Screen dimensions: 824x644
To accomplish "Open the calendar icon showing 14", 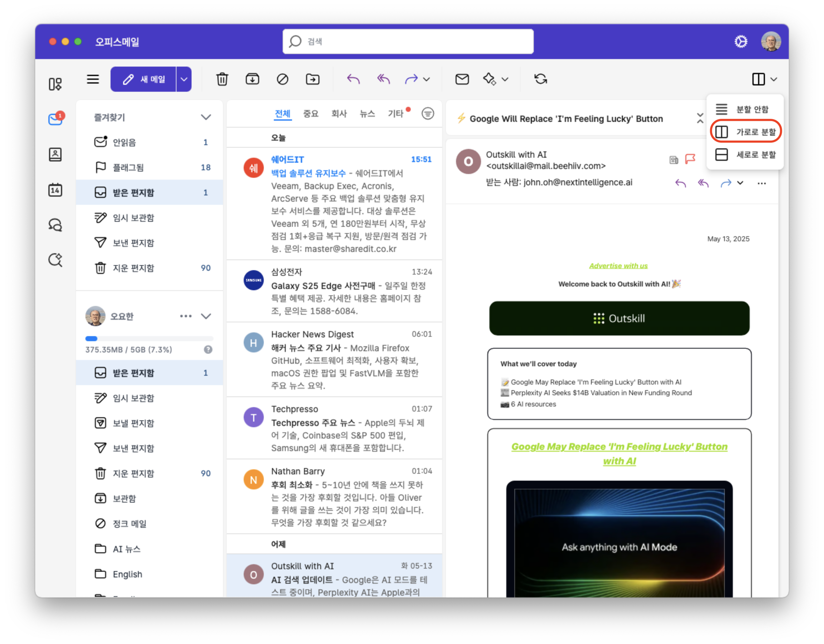I will point(55,190).
